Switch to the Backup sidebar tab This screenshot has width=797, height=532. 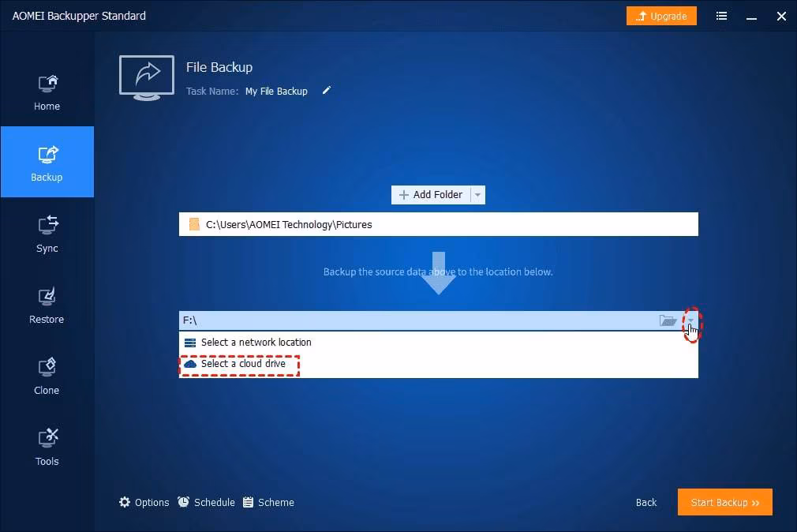pyautogui.click(x=47, y=162)
